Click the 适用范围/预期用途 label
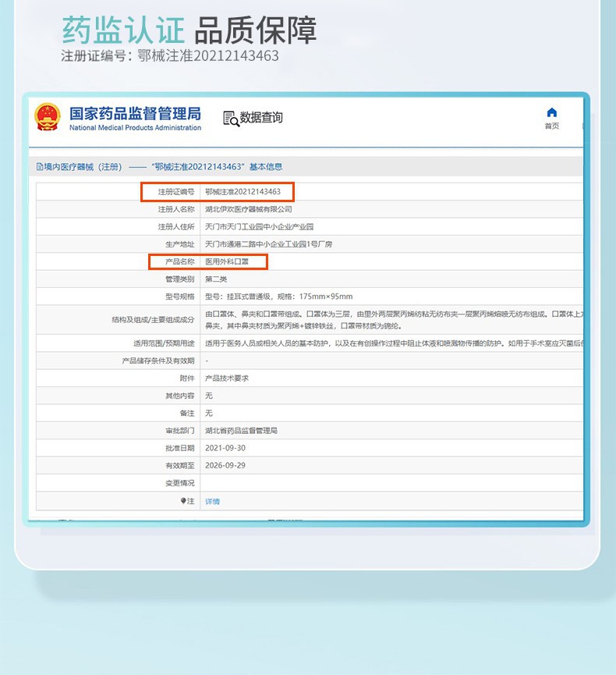 [164, 343]
